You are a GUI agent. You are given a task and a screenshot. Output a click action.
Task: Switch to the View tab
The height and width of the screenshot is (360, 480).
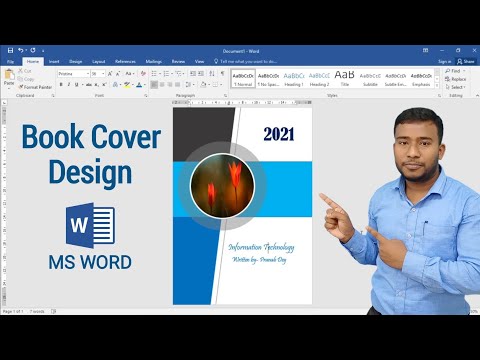pyautogui.click(x=199, y=62)
